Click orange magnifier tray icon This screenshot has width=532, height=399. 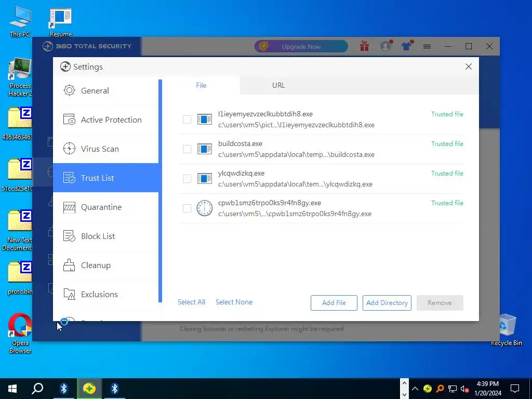[440, 389]
